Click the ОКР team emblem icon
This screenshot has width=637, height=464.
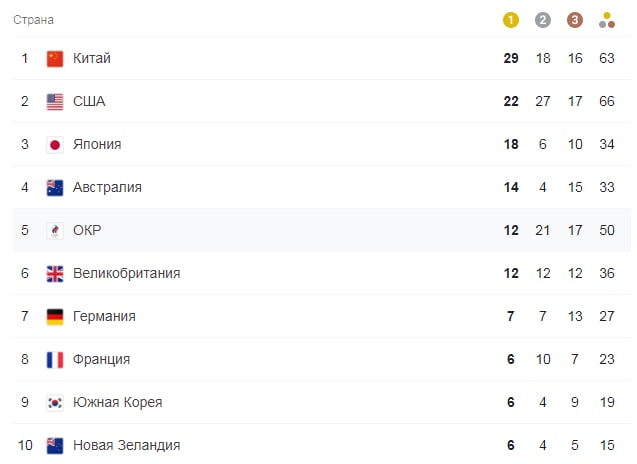[x=55, y=231]
